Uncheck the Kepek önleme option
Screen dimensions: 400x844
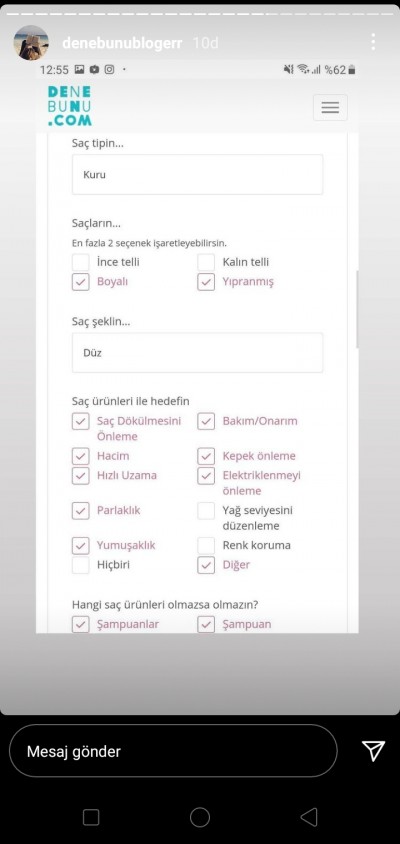click(x=206, y=456)
